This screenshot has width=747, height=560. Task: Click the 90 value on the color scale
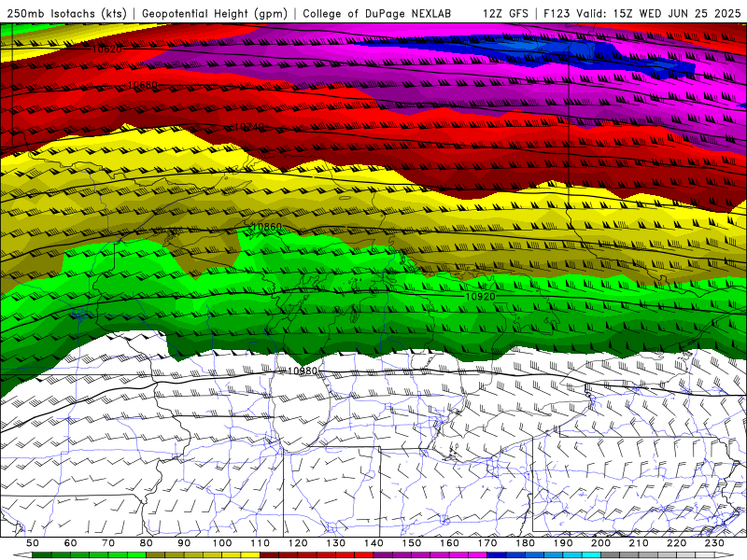pos(184,543)
